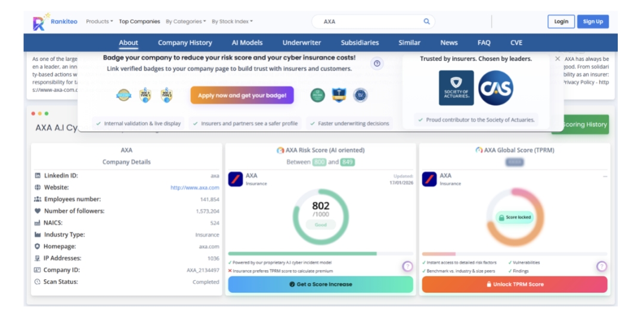Click the Society of Actuaries logo
644x319 pixels.
pyautogui.click(x=456, y=88)
